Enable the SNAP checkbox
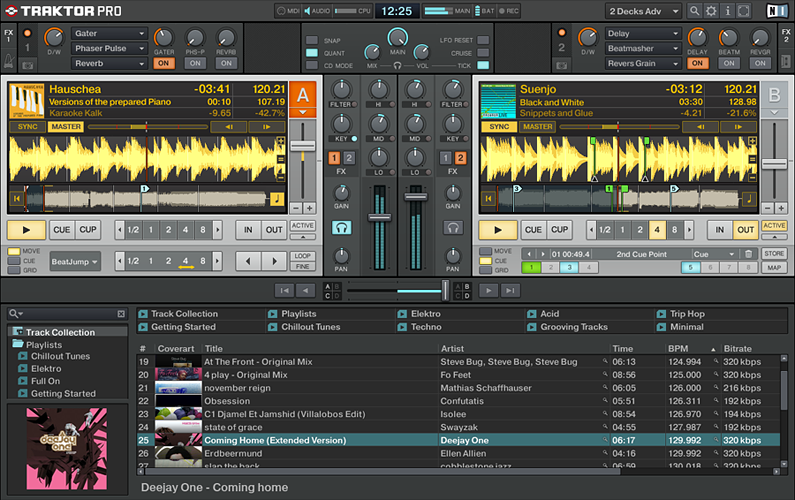Image resolution: width=795 pixels, height=500 pixels. pyautogui.click(x=312, y=40)
